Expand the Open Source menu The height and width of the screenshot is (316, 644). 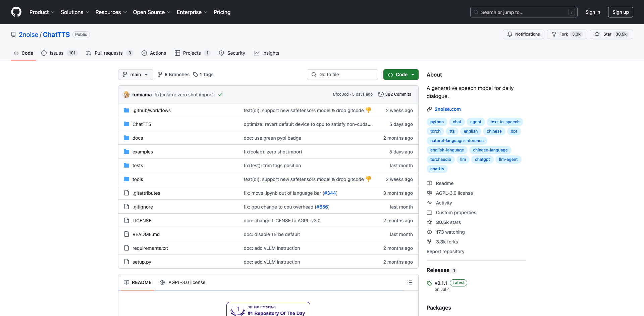152,12
